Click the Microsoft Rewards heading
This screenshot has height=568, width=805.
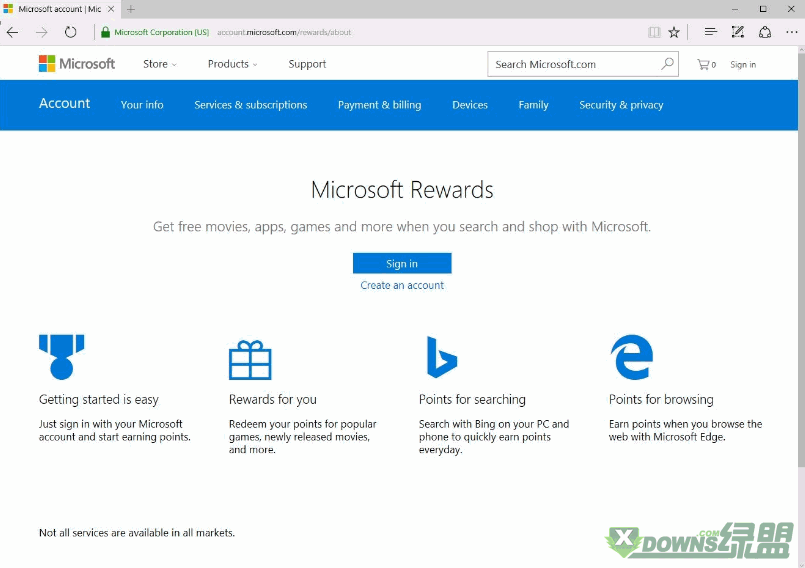402,190
